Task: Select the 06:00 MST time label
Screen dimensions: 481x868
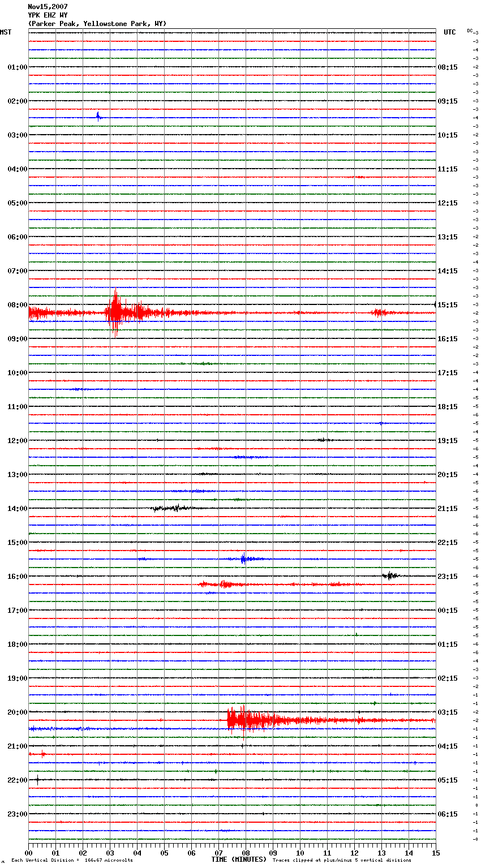Action: coord(18,237)
